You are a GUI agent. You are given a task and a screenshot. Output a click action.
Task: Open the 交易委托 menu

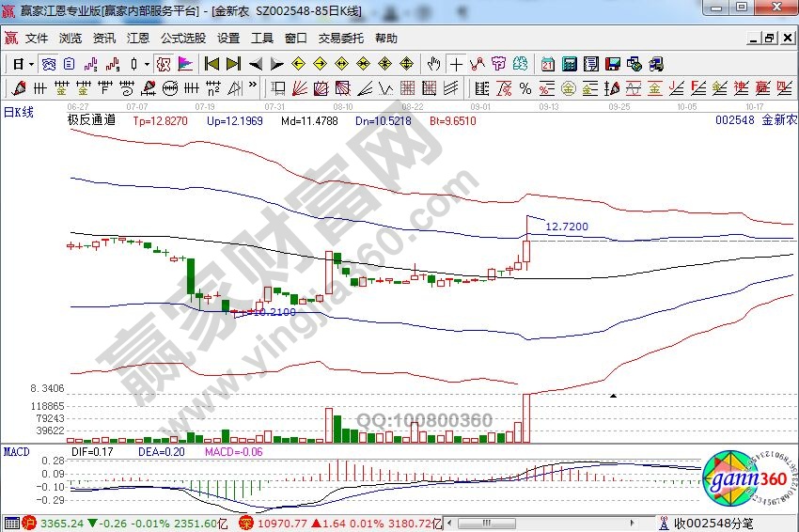pos(340,39)
